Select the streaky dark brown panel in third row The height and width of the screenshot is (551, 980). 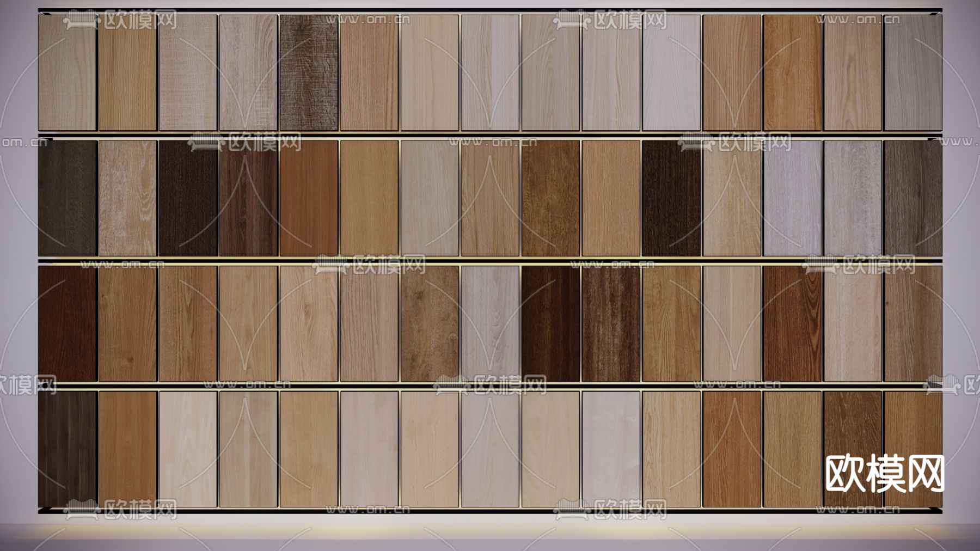coord(611,323)
